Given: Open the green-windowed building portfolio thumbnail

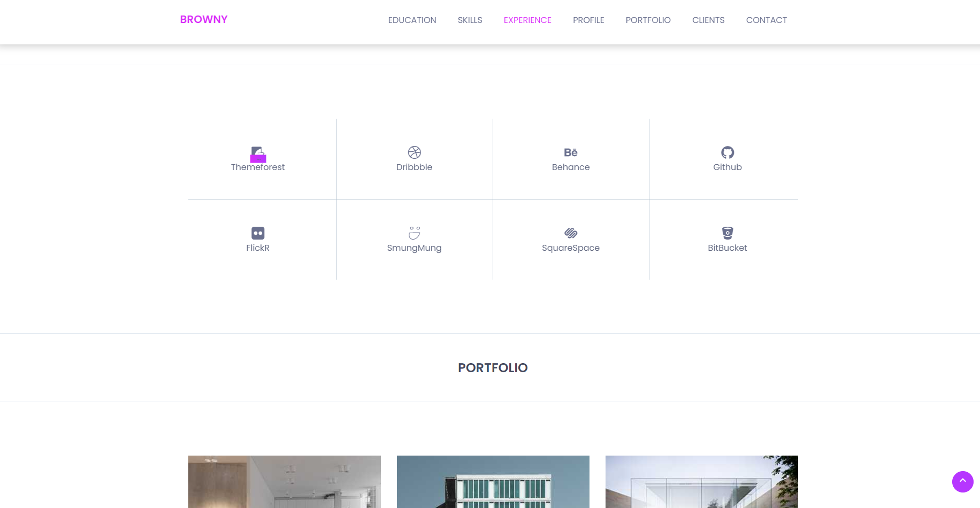Looking at the screenshot, I should (x=493, y=482).
